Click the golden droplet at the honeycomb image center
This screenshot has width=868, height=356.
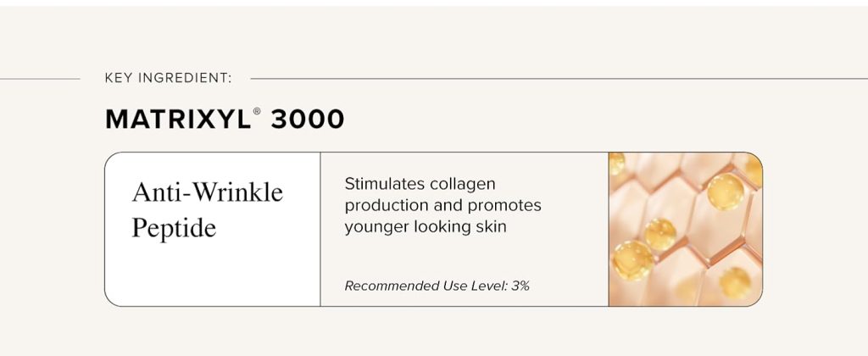click(659, 233)
